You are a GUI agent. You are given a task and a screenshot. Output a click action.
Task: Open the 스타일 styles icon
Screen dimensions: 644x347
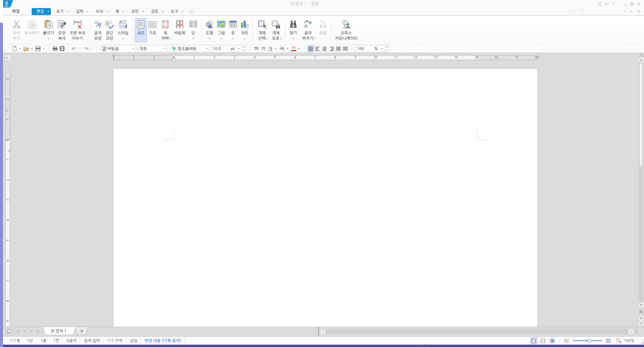pos(123,25)
